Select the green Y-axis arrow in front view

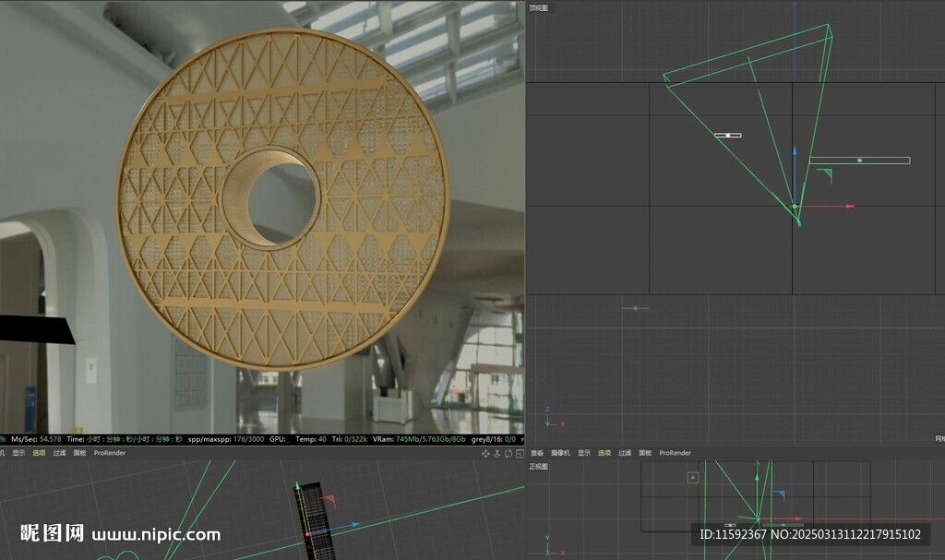758,477
